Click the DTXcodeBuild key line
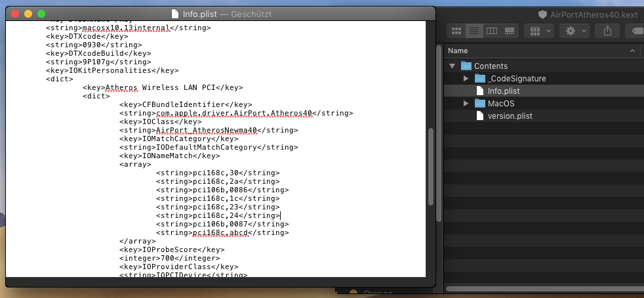This screenshot has height=298, width=644. [98, 53]
